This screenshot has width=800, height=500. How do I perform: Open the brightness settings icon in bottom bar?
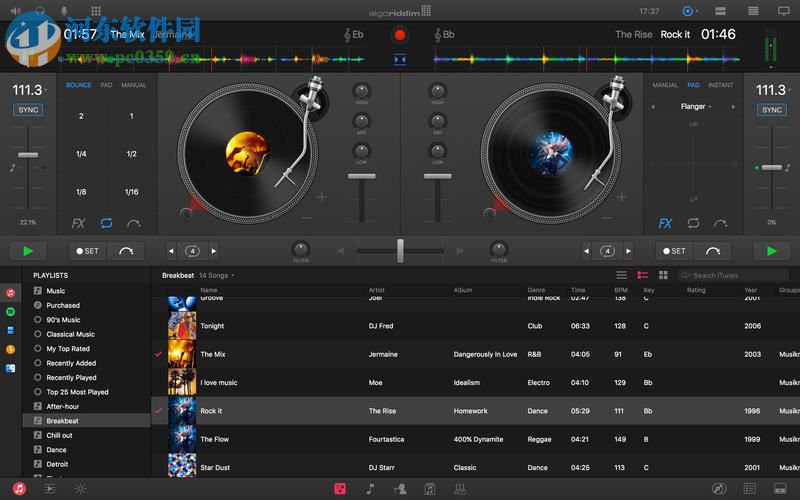pyautogui.click(x=80, y=489)
